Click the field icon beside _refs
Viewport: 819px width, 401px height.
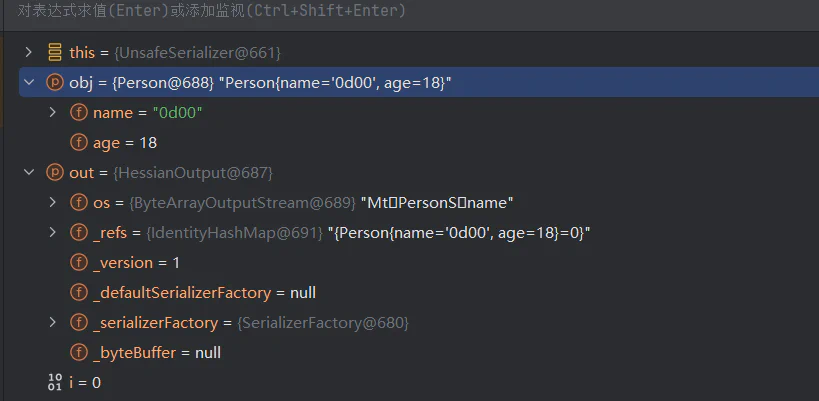point(78,232)
